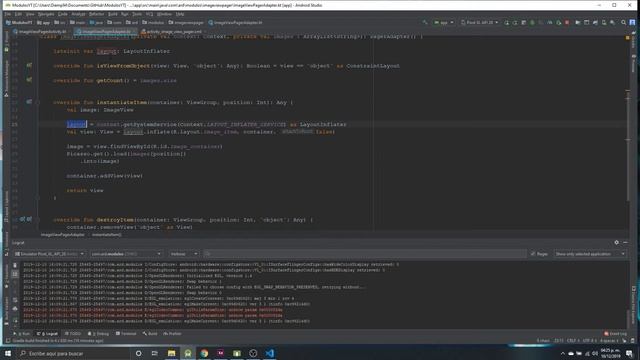Open the TODO tool window tab
Screen dimensions: 640x360
pos(73,333)
